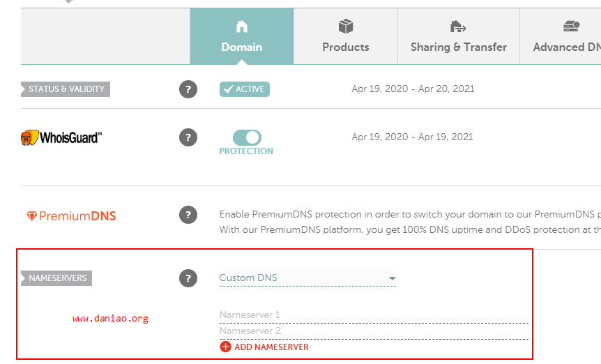Click ADD NAMESERVER link

pos(271,347)
